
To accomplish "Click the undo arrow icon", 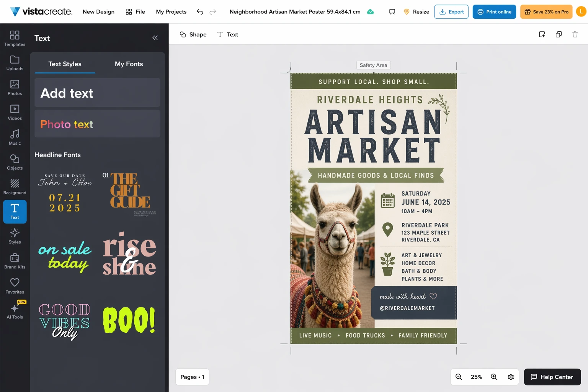I will [x=200, y=12].
